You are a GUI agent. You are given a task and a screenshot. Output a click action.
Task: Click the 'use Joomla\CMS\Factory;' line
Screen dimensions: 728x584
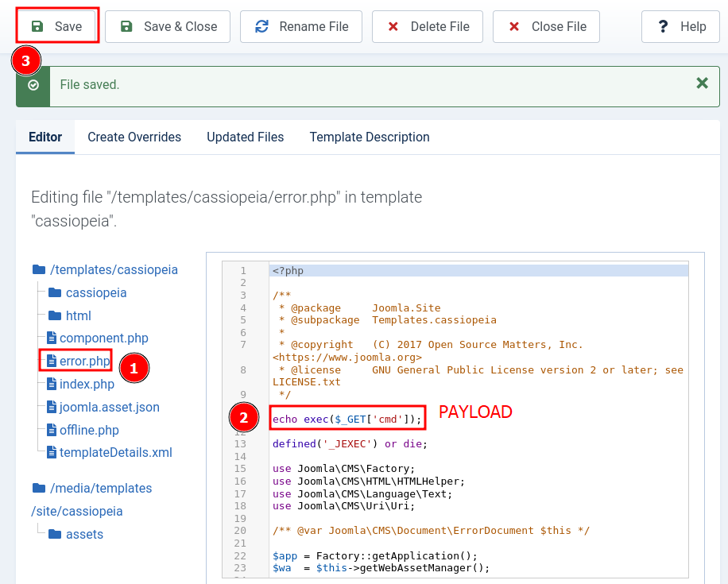tap(343, 469)
